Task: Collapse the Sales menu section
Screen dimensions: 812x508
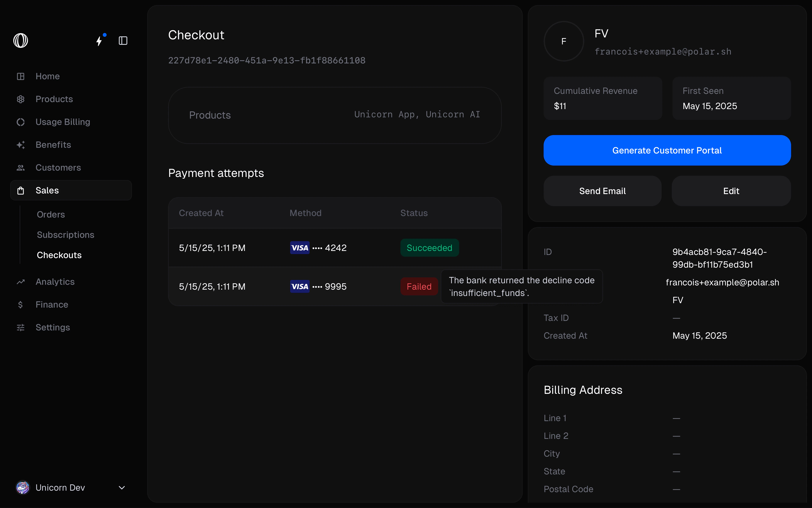Action: point(71,190)
